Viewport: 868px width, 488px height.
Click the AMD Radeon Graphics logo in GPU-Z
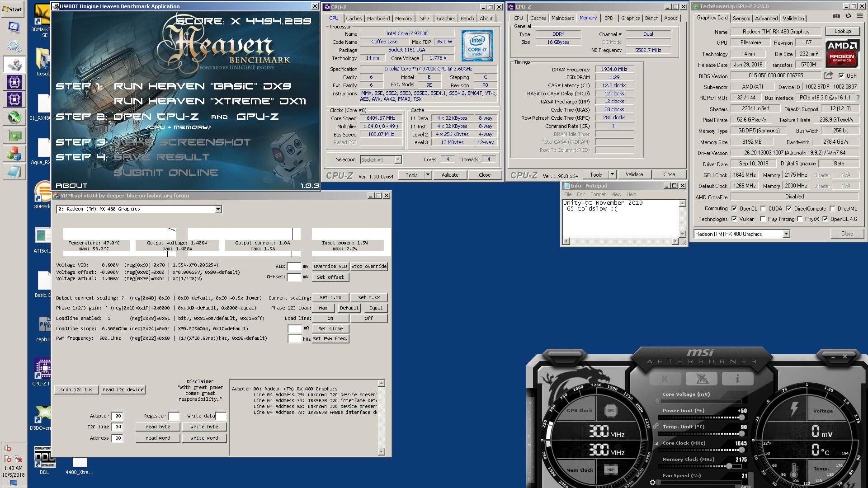[842, 54]
